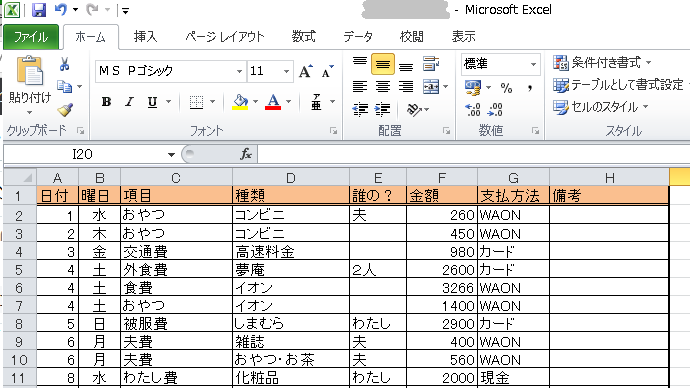Viewport: 690px width, 388px height.
Task: Click the Name Box showing I20
Action: 83,154
